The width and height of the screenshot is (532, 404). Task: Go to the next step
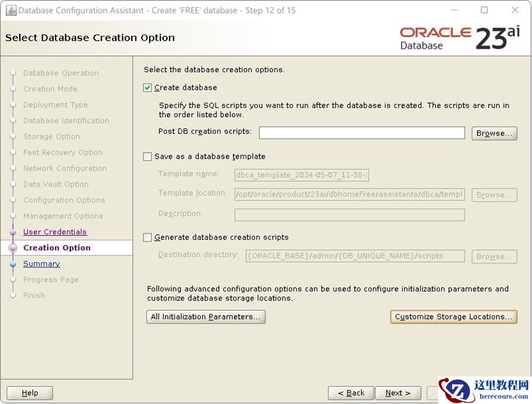point(398,393)
